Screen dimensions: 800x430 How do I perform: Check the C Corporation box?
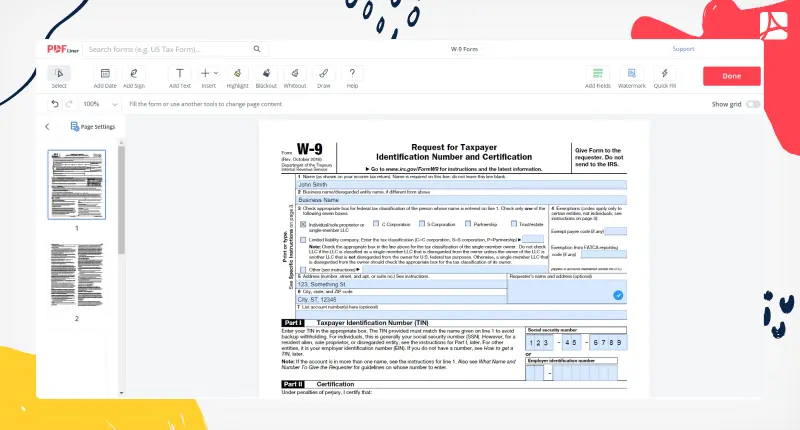click(376, 224)
